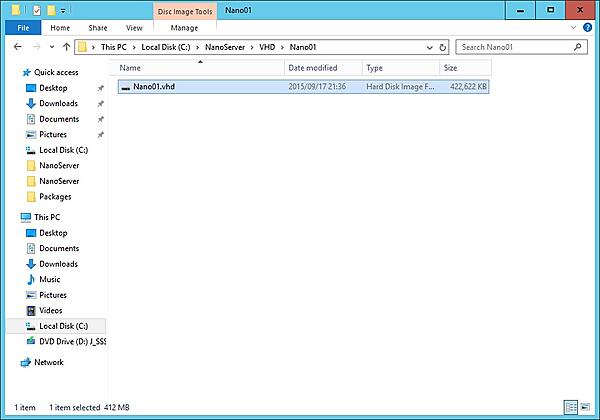Click the title bar properties quick access icon

37,11
